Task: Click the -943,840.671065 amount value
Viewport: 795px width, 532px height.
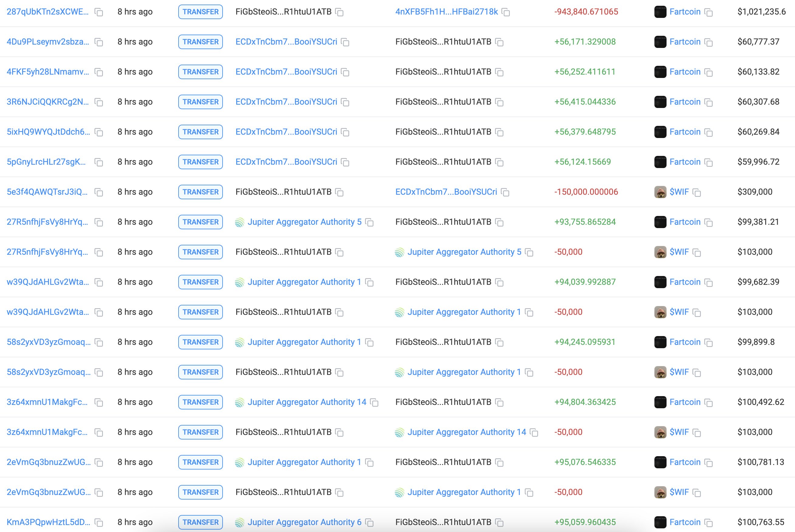Action: (x=586, y=12)
